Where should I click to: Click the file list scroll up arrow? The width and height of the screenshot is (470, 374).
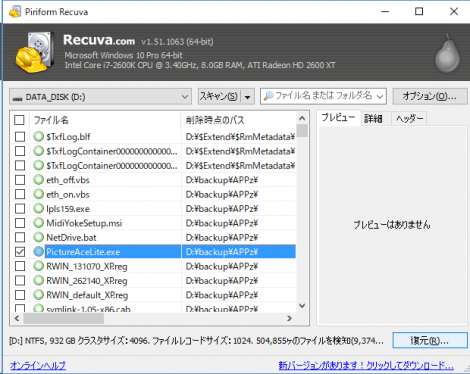coord(302,118)
